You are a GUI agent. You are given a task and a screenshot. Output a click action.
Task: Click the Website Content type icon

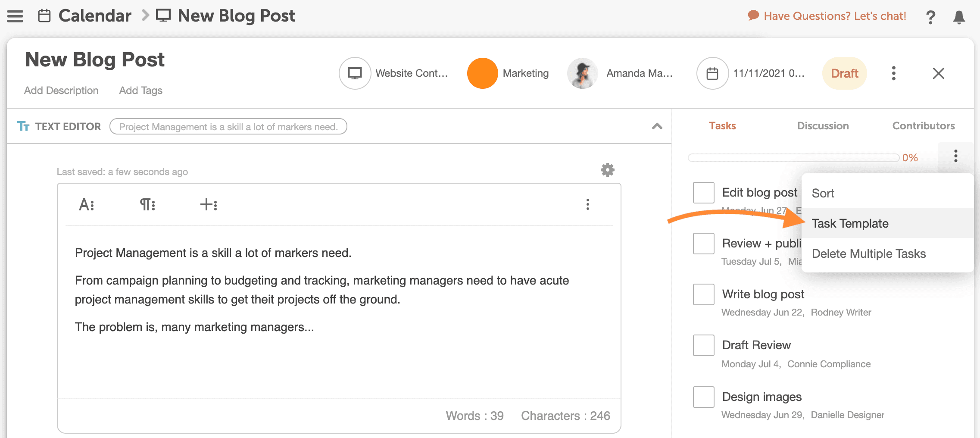tap(355, 73)
